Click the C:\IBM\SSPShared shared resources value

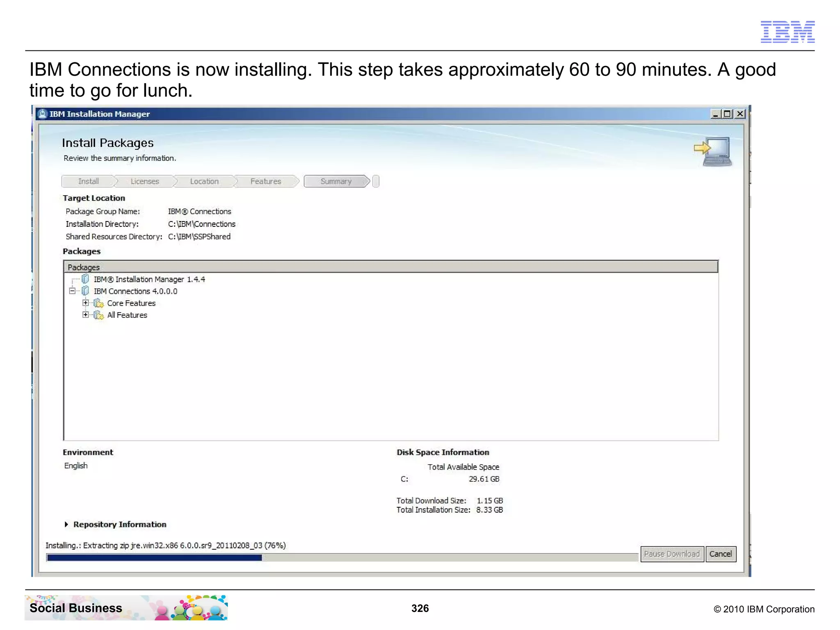pyautogui.click(x=199, y=237)
